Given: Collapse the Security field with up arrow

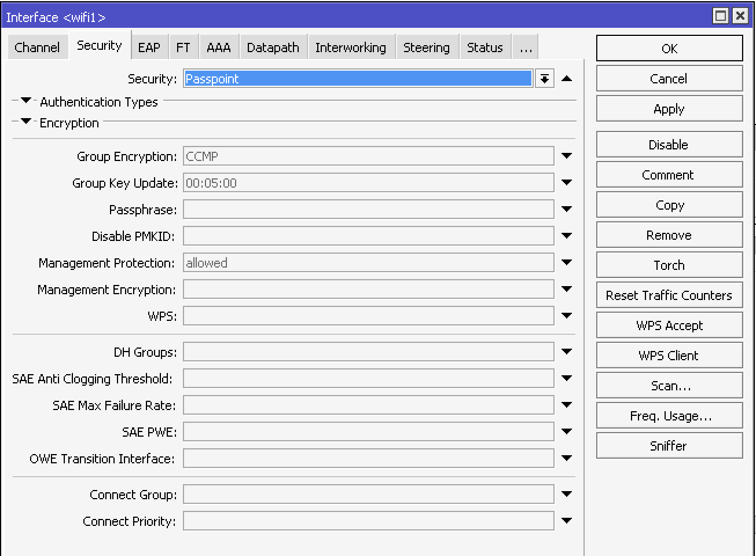Looking at the screenshot, I should [567, 78].
